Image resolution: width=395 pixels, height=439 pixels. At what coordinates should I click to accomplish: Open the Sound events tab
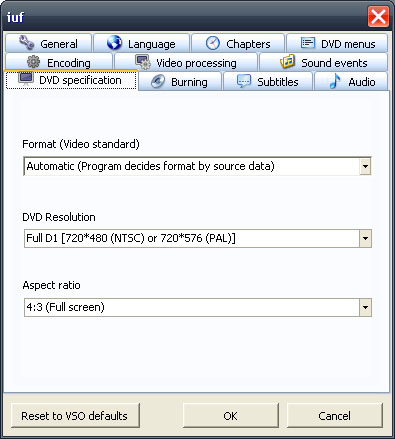click(323, 62)
